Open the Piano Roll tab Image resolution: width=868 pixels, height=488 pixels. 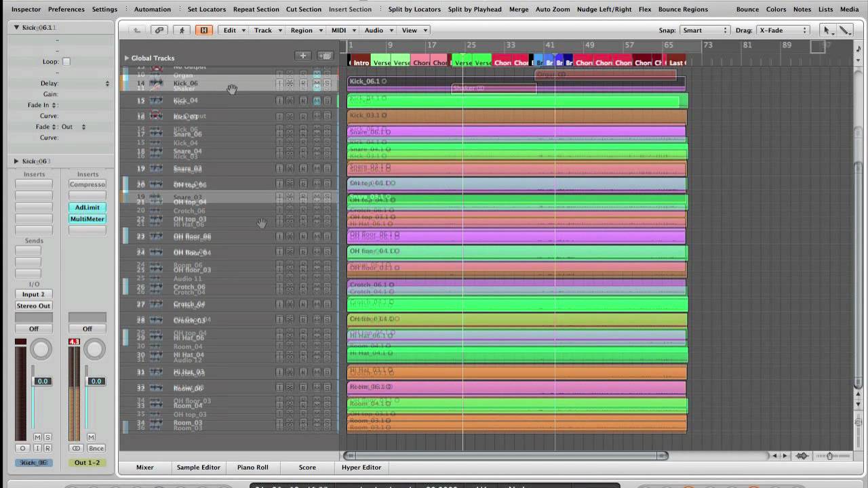pyautogui.click(x=253, y=467)
